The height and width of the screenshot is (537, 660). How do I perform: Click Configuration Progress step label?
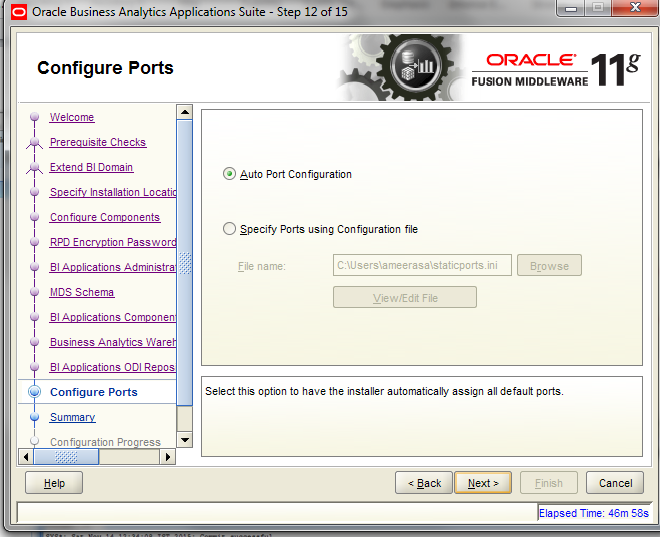(x=105, y=442)
